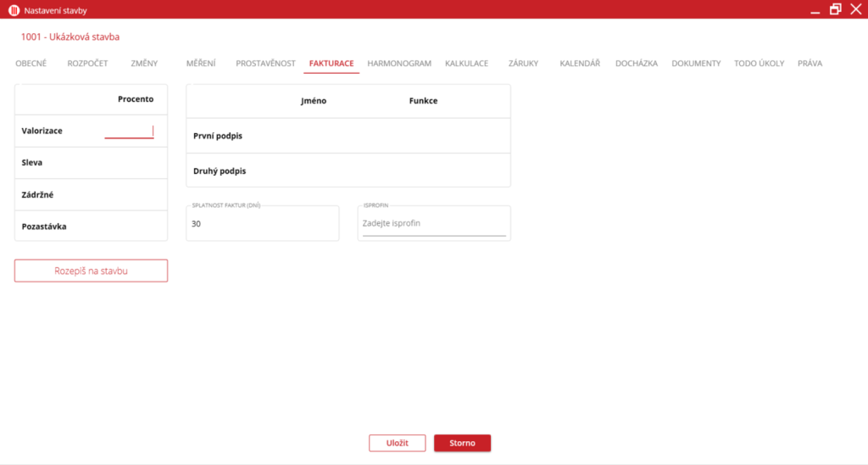Select the Docházka tab
The image size is (868, 465).
click(x=636, y=64)
